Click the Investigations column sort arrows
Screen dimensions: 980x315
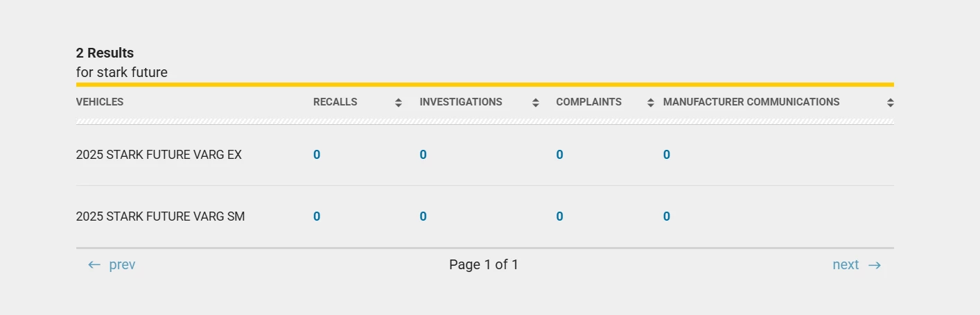point(536,103)
